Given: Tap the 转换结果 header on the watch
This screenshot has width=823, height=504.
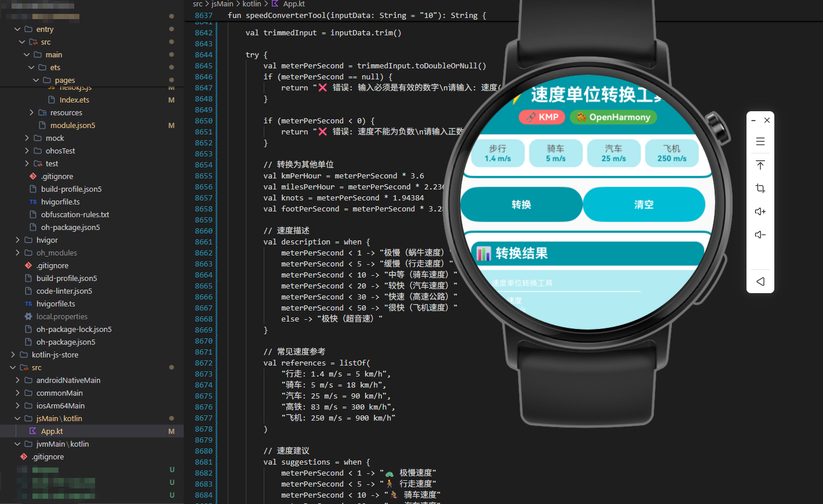Looking at the screenshot, I should (x=588, y=253).
